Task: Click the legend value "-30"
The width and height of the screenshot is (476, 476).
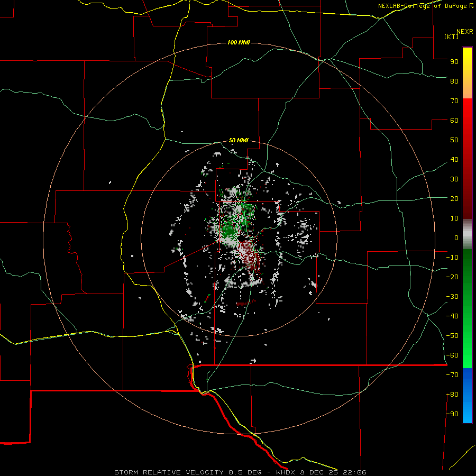Action: tap(452, 297)
